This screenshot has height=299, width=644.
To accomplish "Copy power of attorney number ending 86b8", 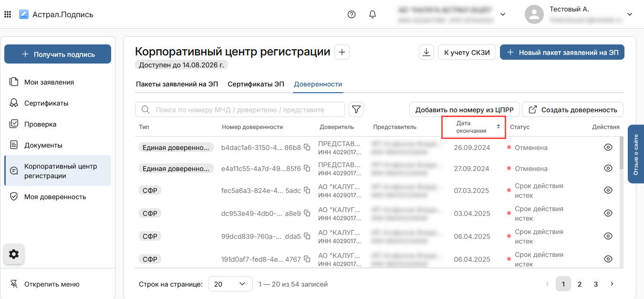I will point(307,148).
